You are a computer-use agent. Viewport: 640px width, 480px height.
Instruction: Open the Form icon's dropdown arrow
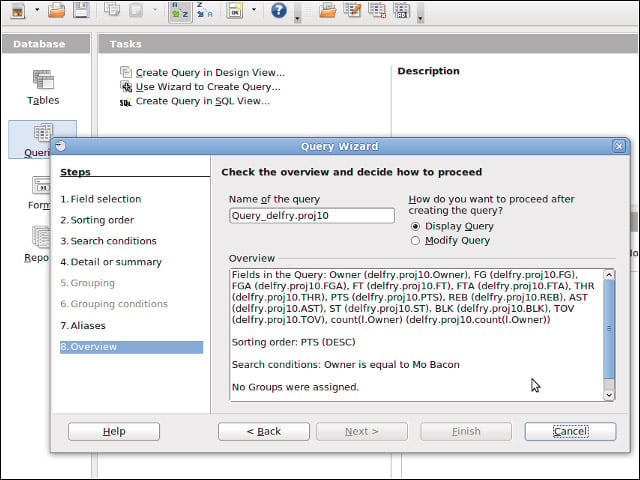point(253,9)
